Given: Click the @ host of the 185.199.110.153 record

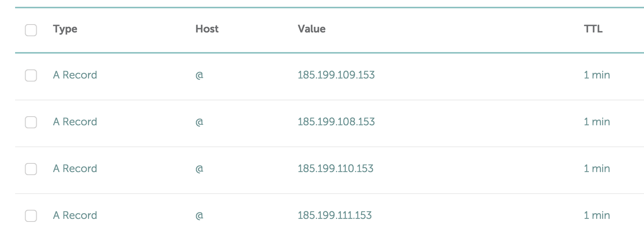Looking at the screenshot, I should [x=199, y=169].
